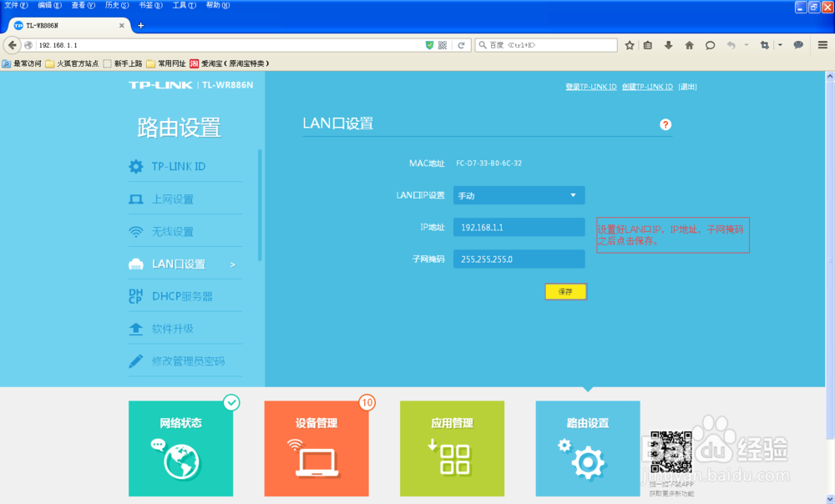This screenshot has width=835, height=504.
Task: Open the 设备管理 tile
Action: coord(316,449)
